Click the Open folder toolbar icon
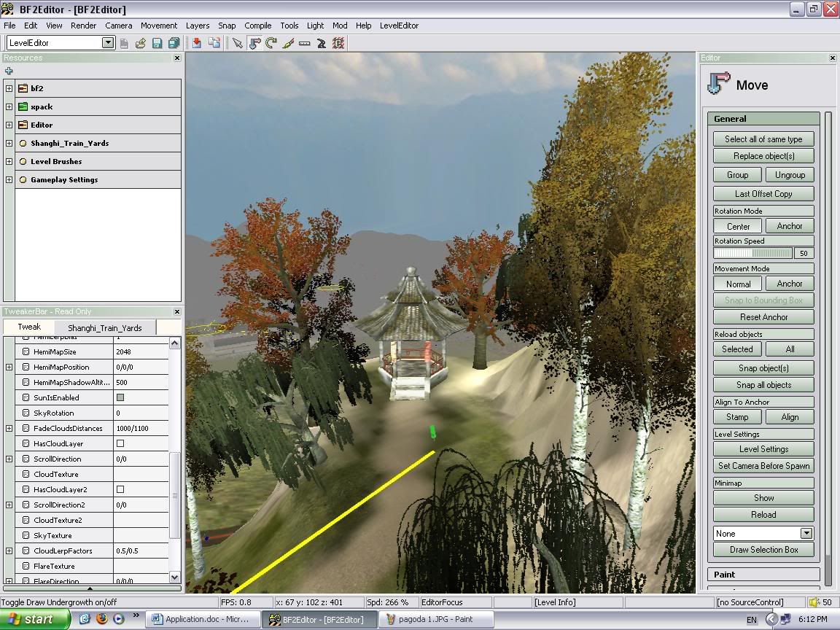Viewport: 840px width, 630px height. tap(140, 44)
